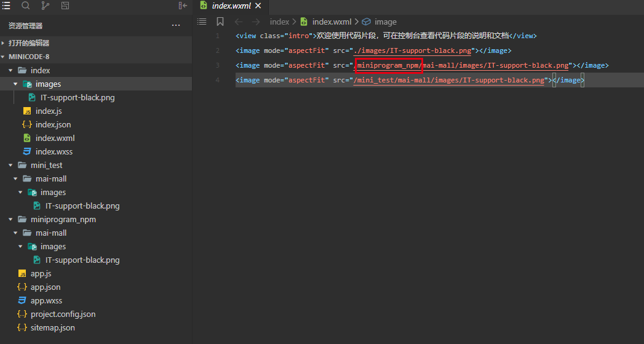
Task: Open the explorer more options ellipsis
Action: tap(176, 25)
